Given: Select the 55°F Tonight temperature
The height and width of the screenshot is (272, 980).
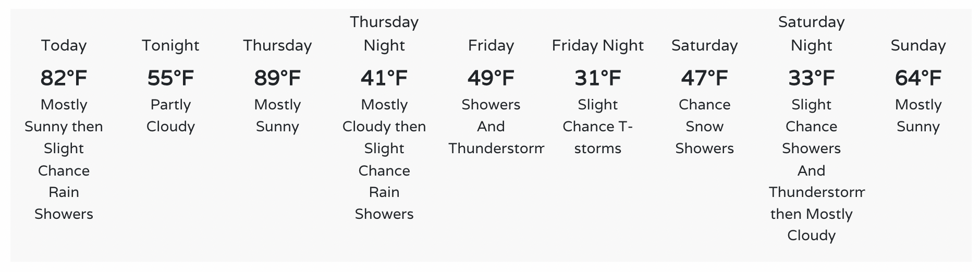Looking at the screenshot, I should (170, 78).
